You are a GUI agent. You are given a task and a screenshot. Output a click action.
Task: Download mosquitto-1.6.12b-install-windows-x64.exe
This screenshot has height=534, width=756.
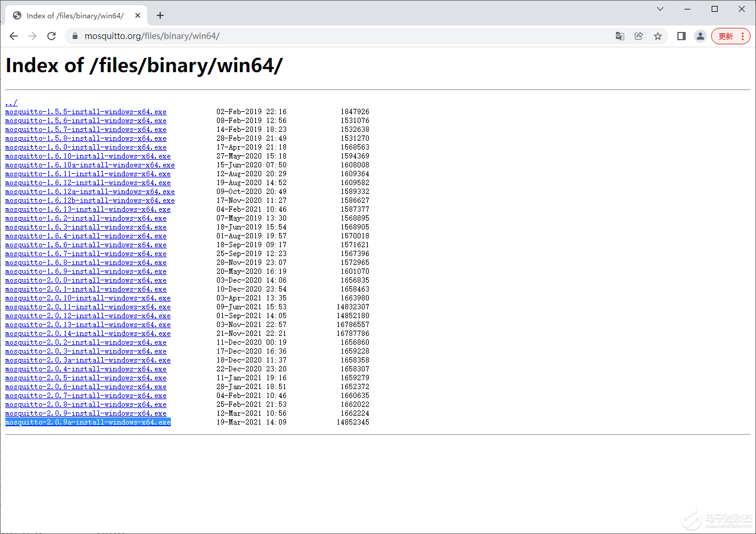pos(90,200)
